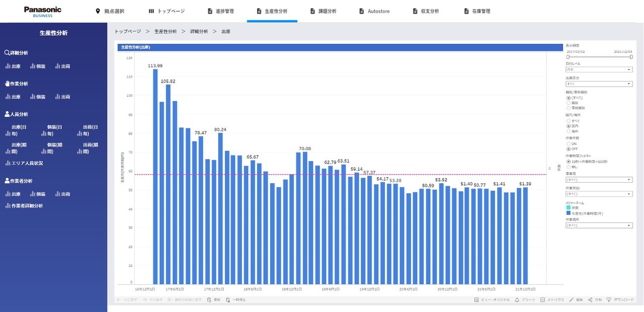Click the share (共有) icon
Screen dimensions: 644x312
[x=590, y=300]
